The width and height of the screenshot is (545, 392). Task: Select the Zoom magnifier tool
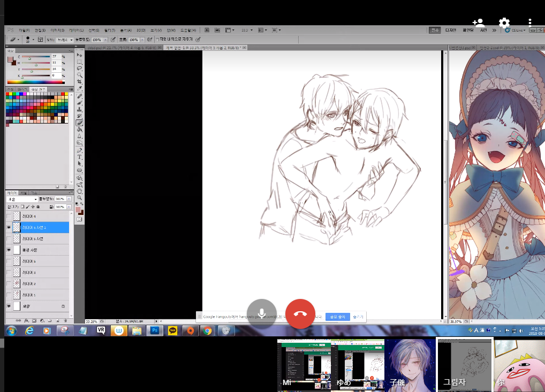coord(80,198)
